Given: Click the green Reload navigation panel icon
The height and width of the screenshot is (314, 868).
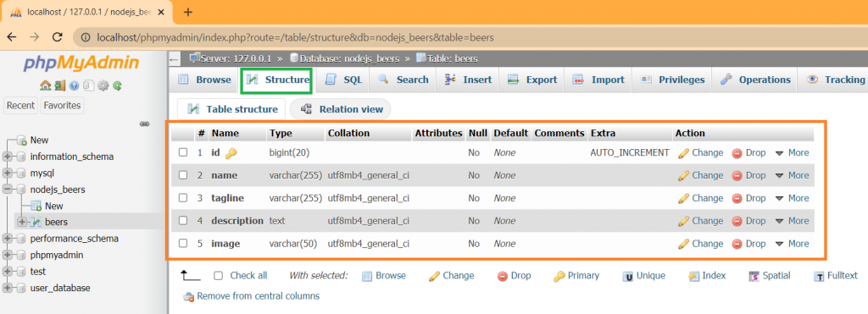Looking at the screenshot, I should [x=117, y=85].
